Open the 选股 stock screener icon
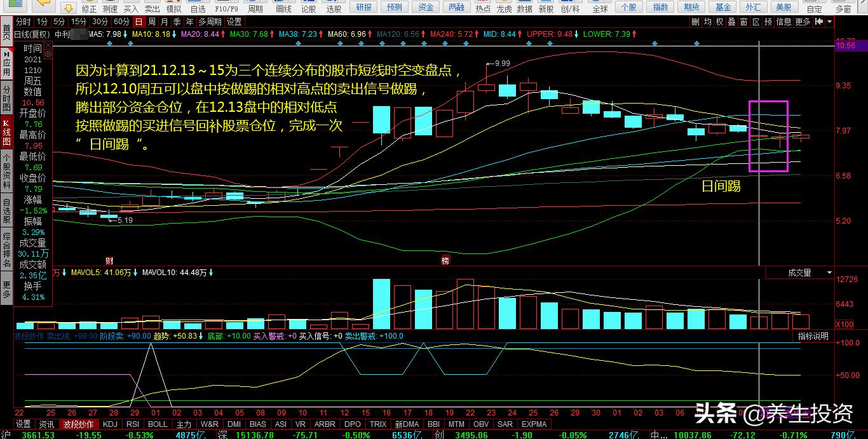The width and height of the screenshot is (868, 439). [334, 8]
